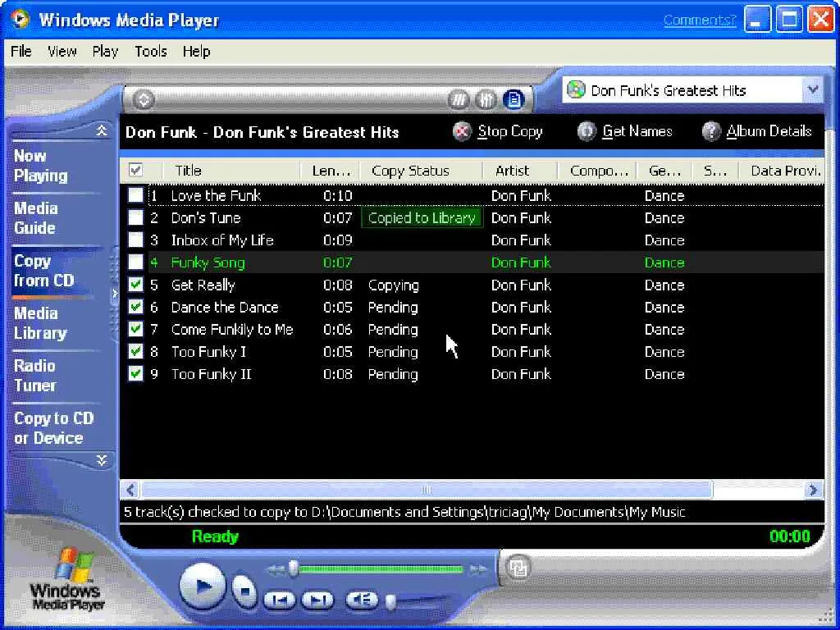Sort by Copy Status column header
This screenshot has height=630, width=840.
[421, 171]
